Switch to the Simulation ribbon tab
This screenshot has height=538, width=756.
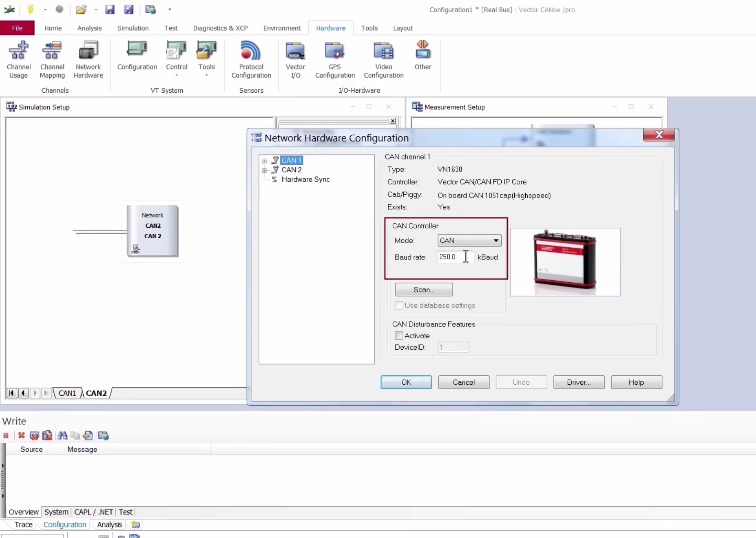coord(133,28)
